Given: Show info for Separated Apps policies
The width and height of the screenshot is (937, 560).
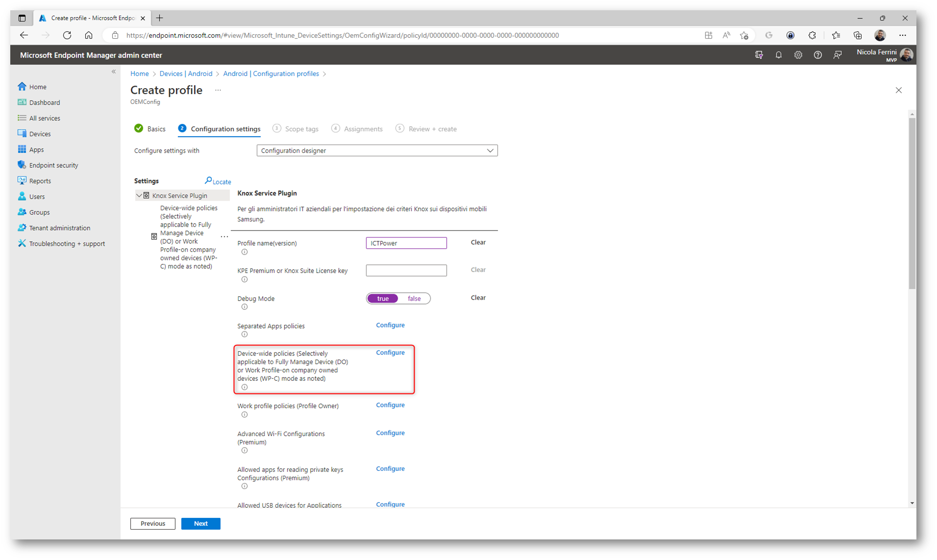Looking at the screenshot, I should click(x=244, y=334).
